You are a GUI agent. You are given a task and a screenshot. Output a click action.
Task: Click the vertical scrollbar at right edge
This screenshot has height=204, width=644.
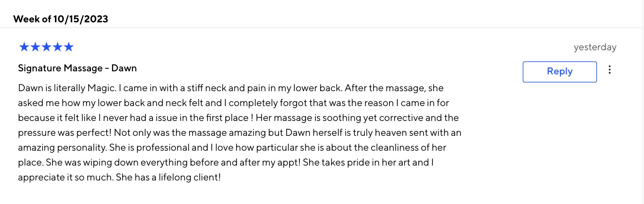click(x=642, y=102)
